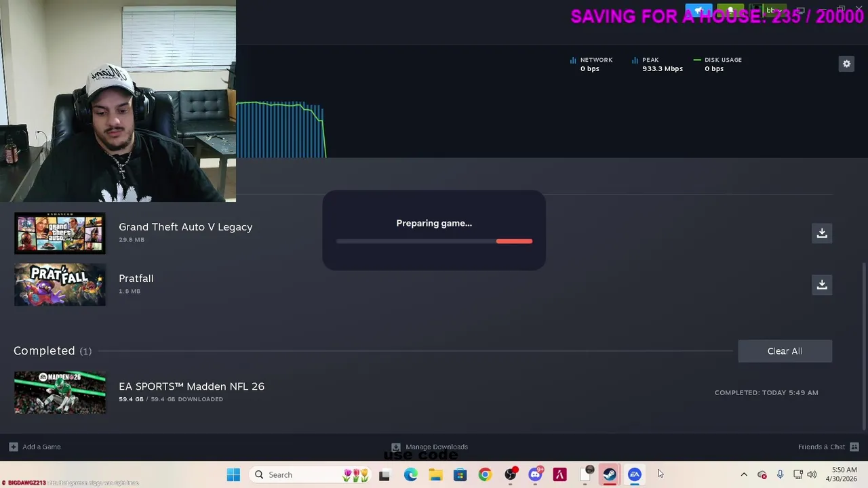The image size is (868, 488).
Task: Click the Friends & Chat people icon
Action: point(854,447)
